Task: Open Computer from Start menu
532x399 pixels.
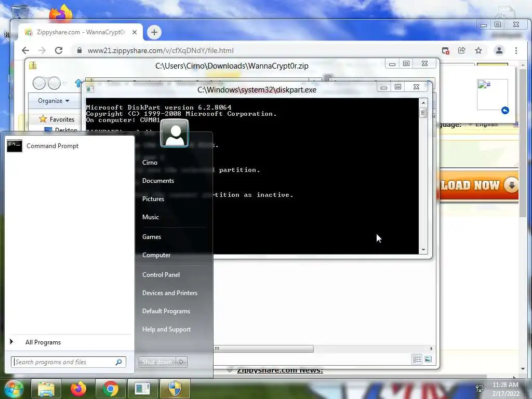Action: 156,255
